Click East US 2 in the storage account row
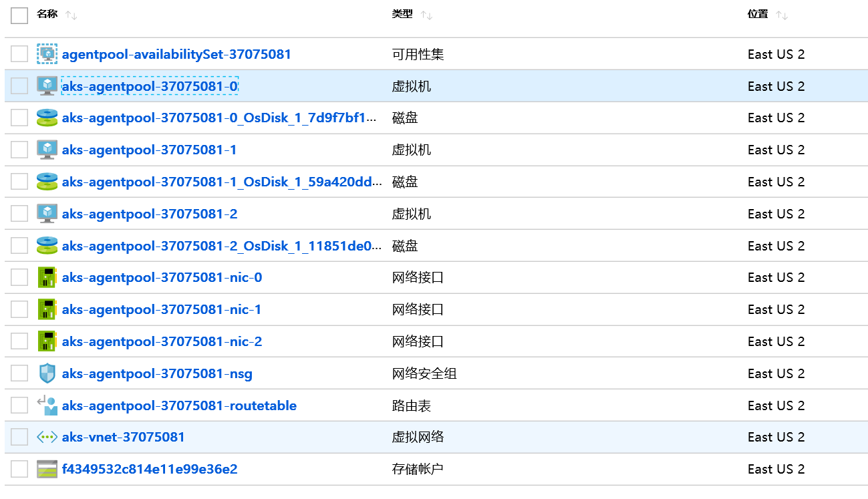 [776, 470]
